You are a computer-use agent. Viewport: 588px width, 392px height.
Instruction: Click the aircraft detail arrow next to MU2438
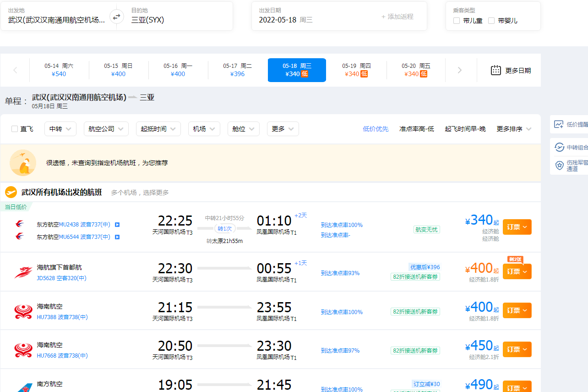[x=118, y=224]
